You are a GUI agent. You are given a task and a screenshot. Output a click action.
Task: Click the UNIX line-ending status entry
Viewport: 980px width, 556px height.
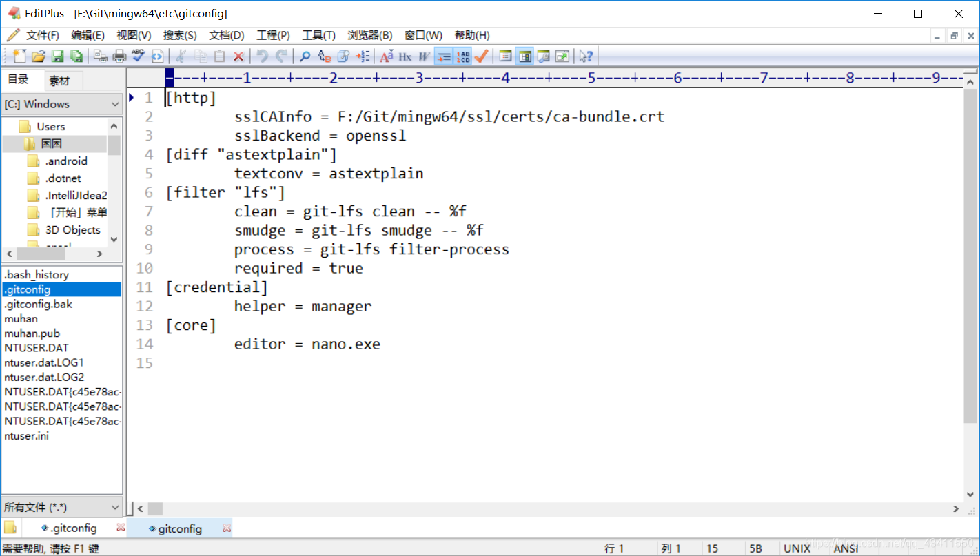797,548
